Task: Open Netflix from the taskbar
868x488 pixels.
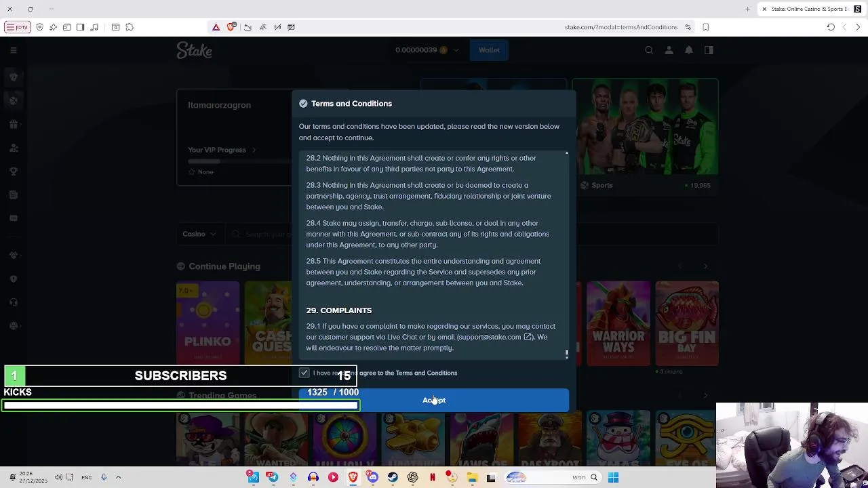Action: [x=432, y=477]
